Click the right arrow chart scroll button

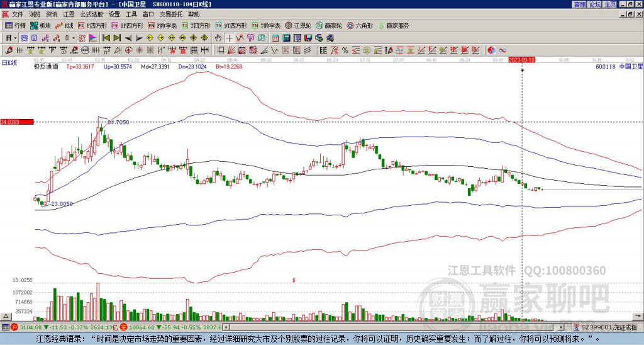click(637, 316)
